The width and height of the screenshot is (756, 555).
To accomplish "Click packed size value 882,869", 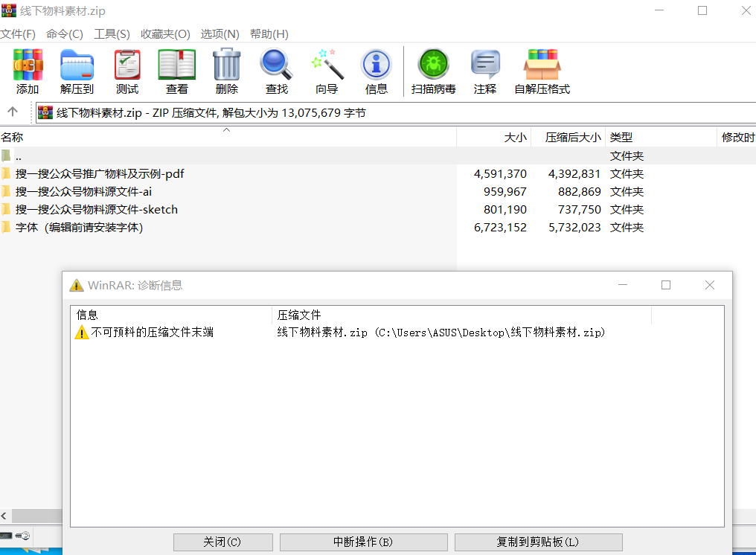I will click(580, 191).
